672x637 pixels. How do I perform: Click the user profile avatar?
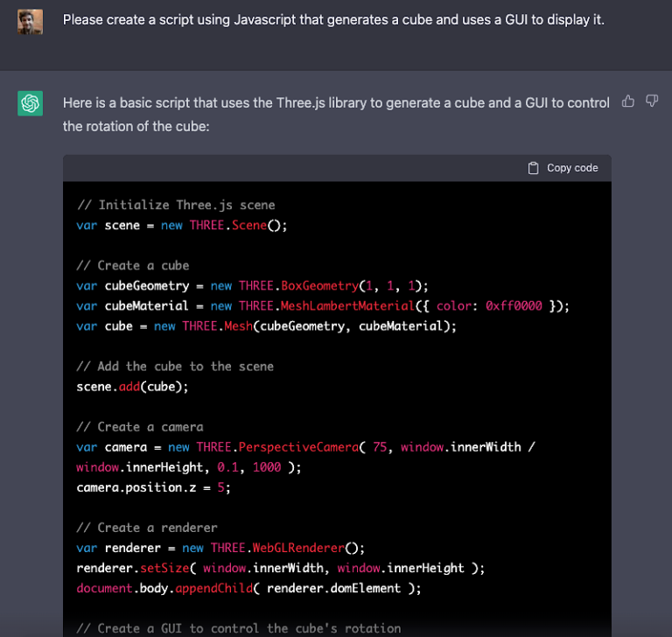pos(30,21)
